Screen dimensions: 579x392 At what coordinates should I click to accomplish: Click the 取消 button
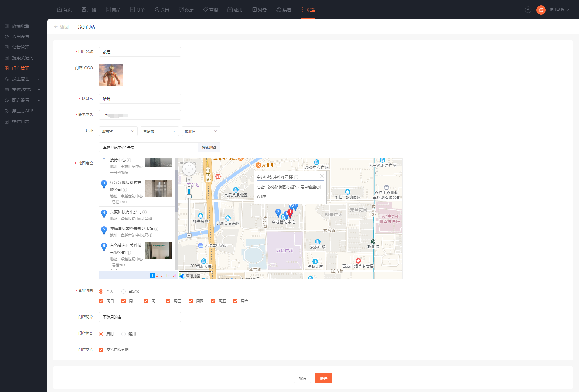pos(302,378)
